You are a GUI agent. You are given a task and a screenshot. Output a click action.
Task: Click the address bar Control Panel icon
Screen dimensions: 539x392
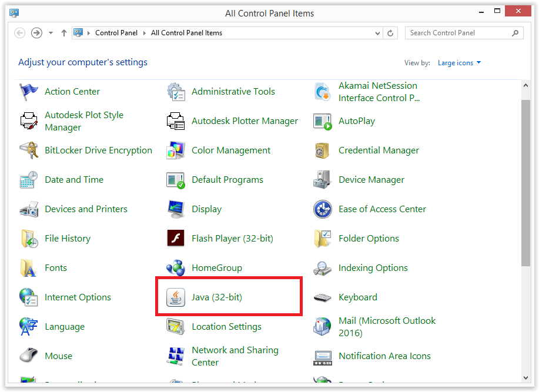click(x=78, y=33)
